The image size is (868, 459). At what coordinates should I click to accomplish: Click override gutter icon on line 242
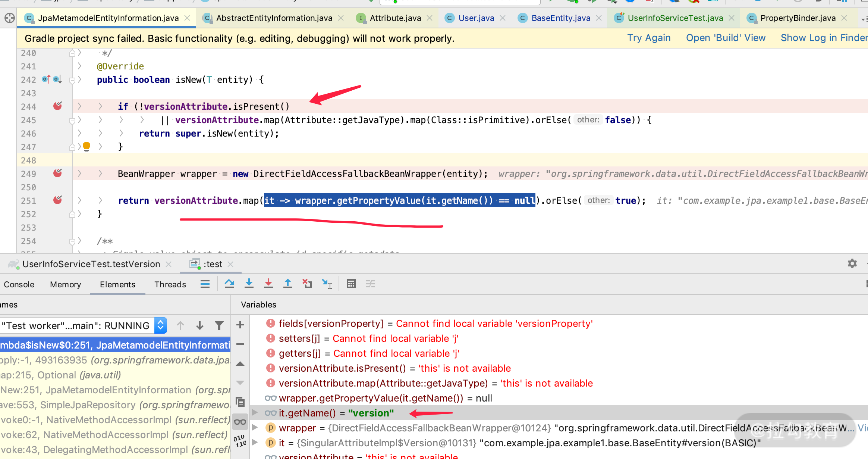(x=46, y=79)
